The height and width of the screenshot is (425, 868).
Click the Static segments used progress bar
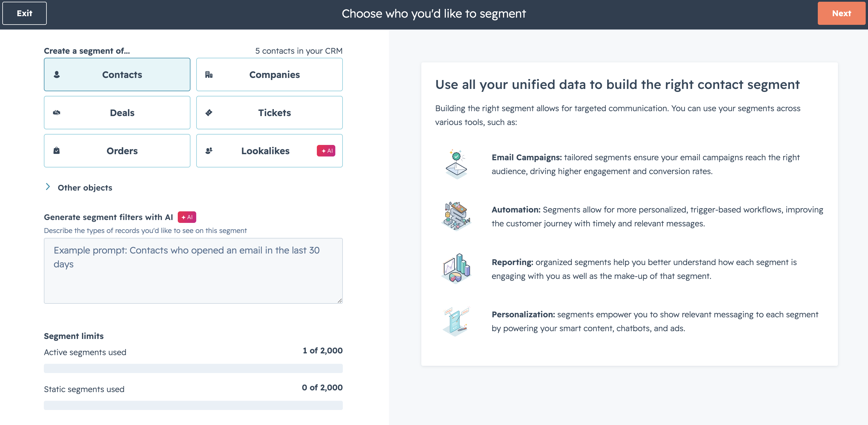click(193, 405)
